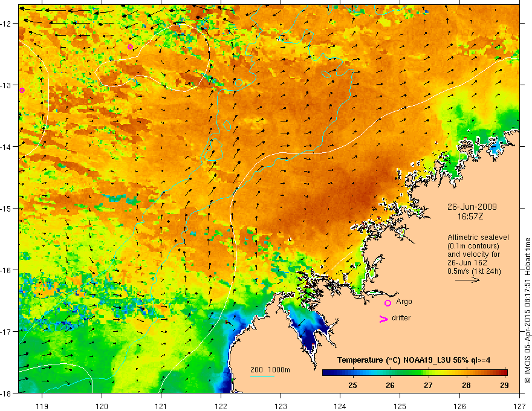532x411 pixels.
Task: Click the "0.5m/s (1kt 24h)" text
Action: coord(474,271)
